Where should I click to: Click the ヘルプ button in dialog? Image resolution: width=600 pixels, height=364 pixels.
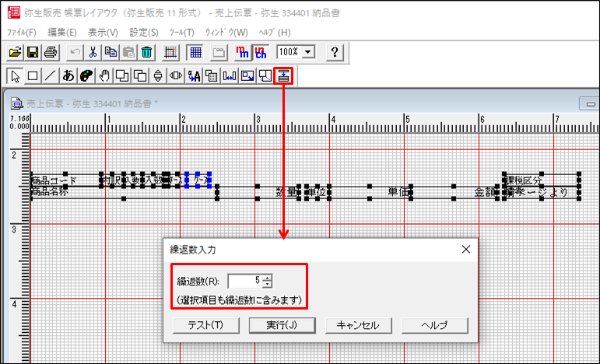435,325
